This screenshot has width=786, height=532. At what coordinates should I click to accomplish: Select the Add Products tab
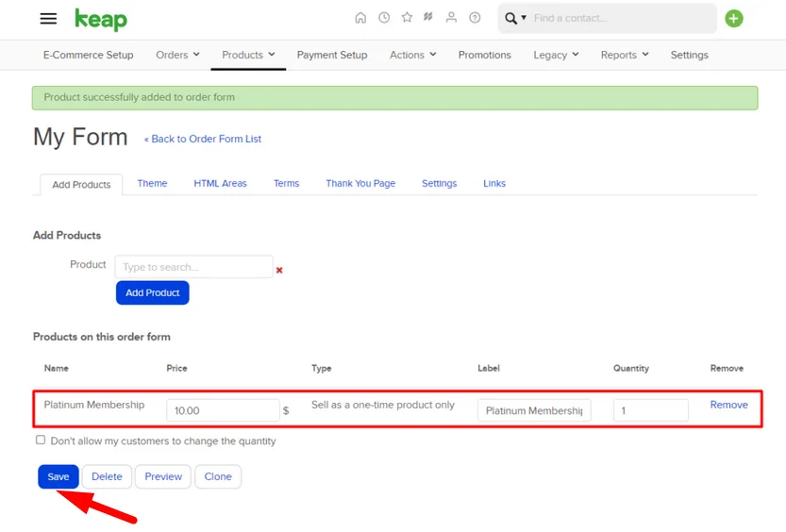coord(81,184)
